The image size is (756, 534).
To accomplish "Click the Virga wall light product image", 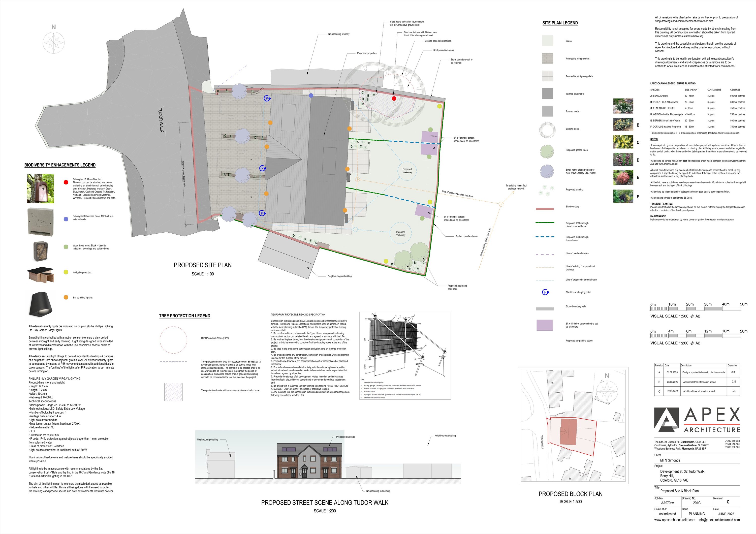I will coord(41,304).
